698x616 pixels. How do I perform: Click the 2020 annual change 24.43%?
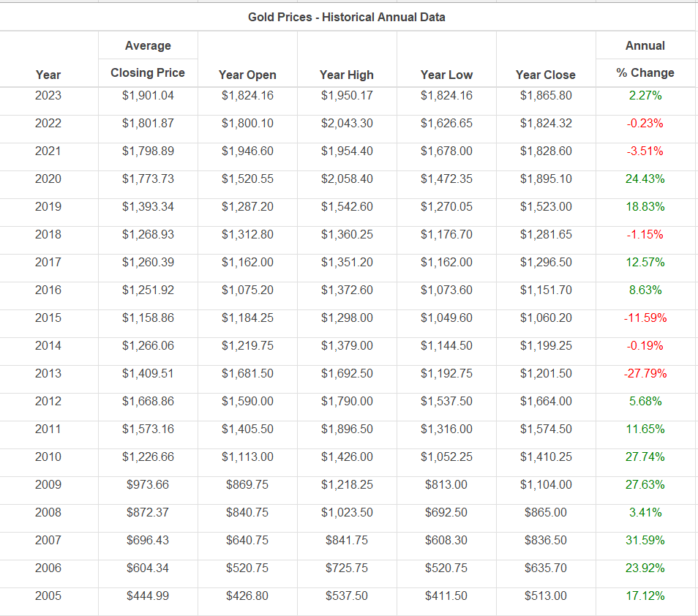(x=645, y=179)
